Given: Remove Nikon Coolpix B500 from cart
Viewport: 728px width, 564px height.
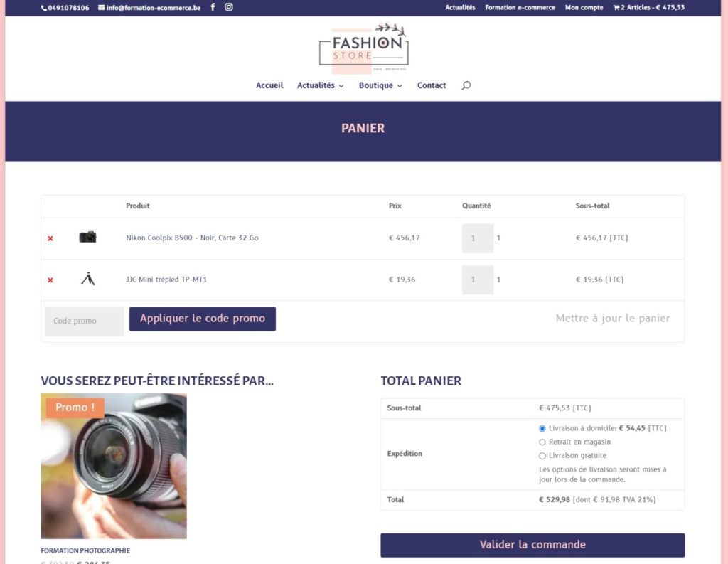Looking at the screenshot, I should click(50, 238).
